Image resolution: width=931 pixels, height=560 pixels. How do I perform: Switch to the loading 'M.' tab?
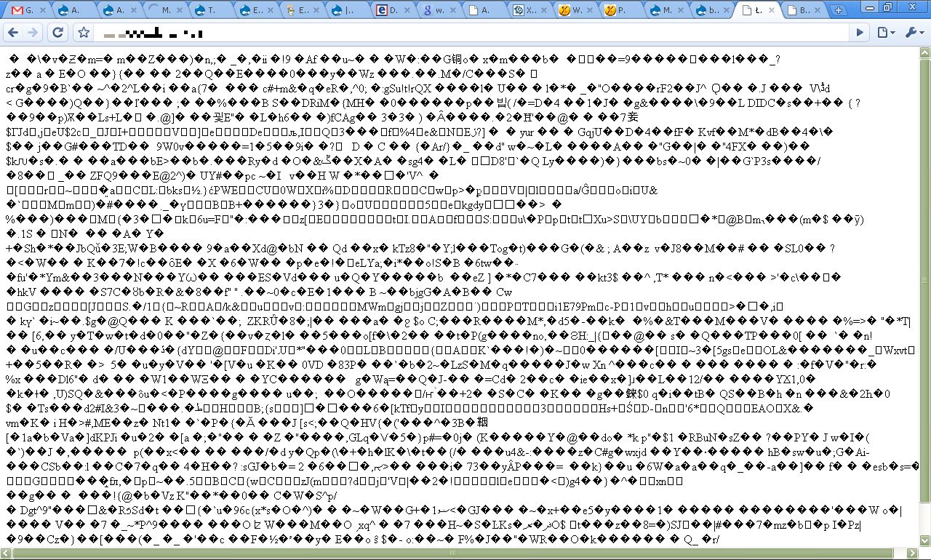click(x=164, y=10)
